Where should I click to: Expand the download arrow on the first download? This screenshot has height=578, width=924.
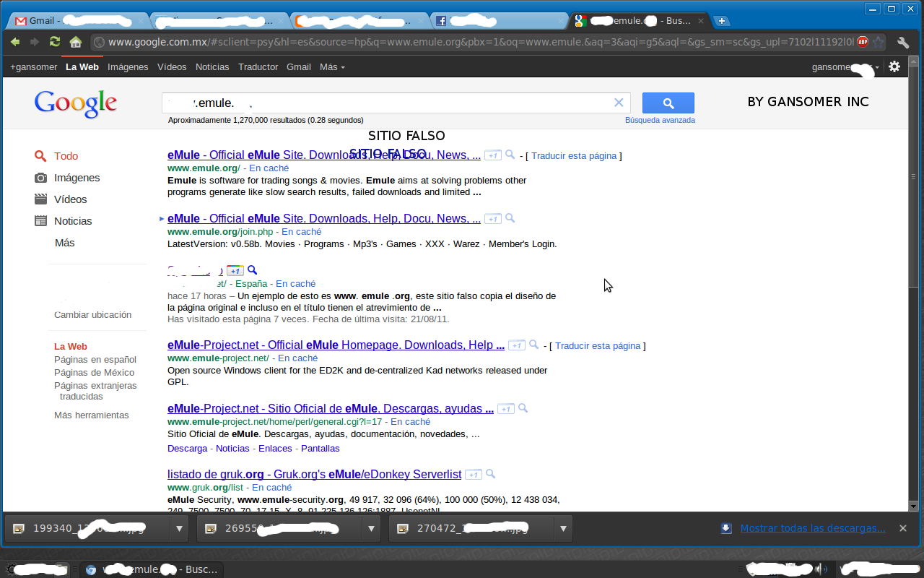[x=179, y=528]
